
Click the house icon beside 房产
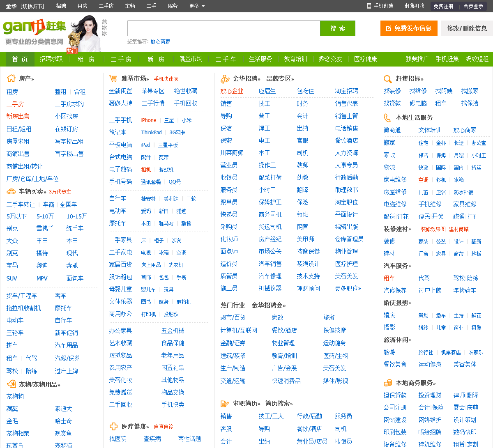tap(11, 78)
